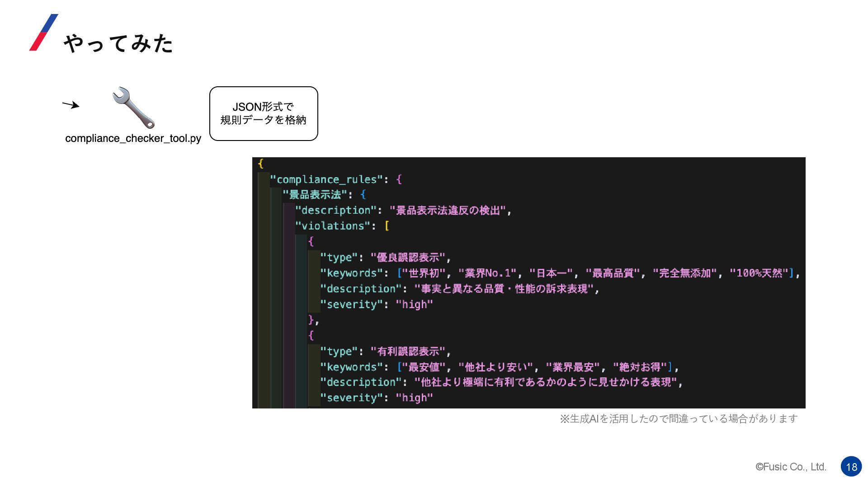868x488 pixels.
Task: Click the JSON形式で規則データを格納 callout box
Action: point(264,113)
